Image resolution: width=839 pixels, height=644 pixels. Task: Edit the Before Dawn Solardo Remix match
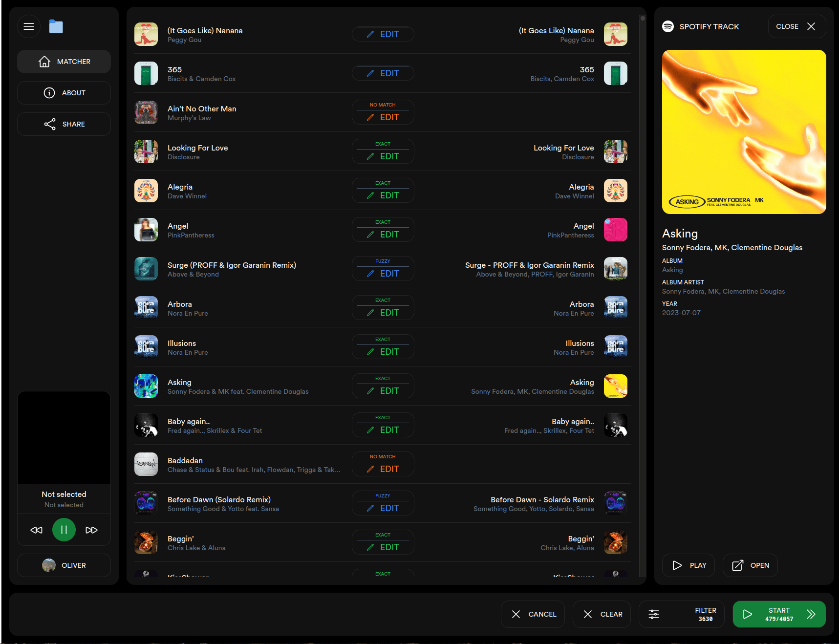point(383,503)
